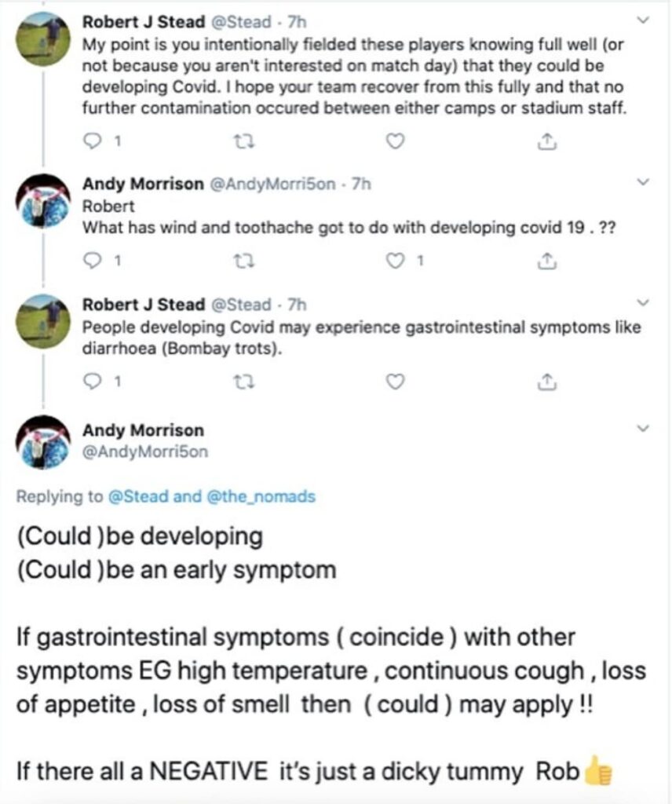Like Robert's gastrointestinal symptoms tweet

click(x=397, y=382)
